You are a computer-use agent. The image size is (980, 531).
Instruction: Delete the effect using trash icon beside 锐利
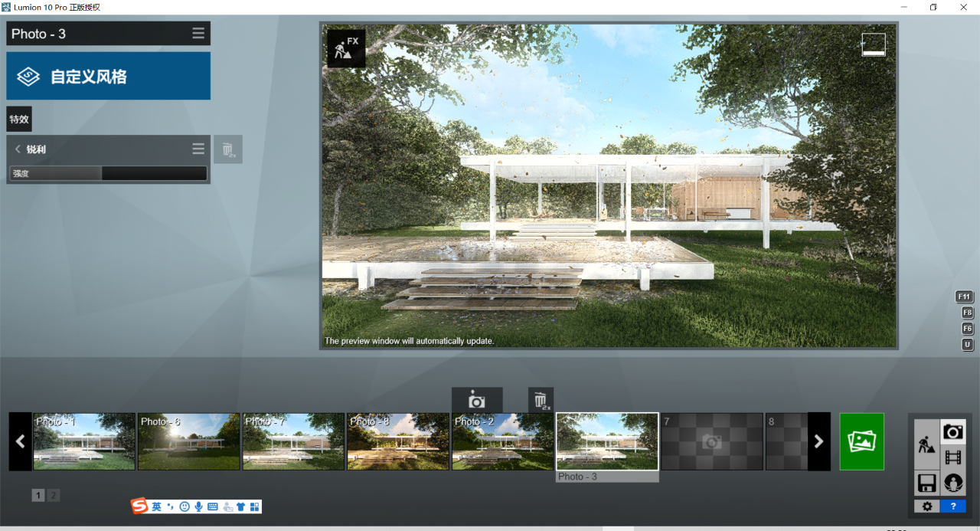pos(228,149)
